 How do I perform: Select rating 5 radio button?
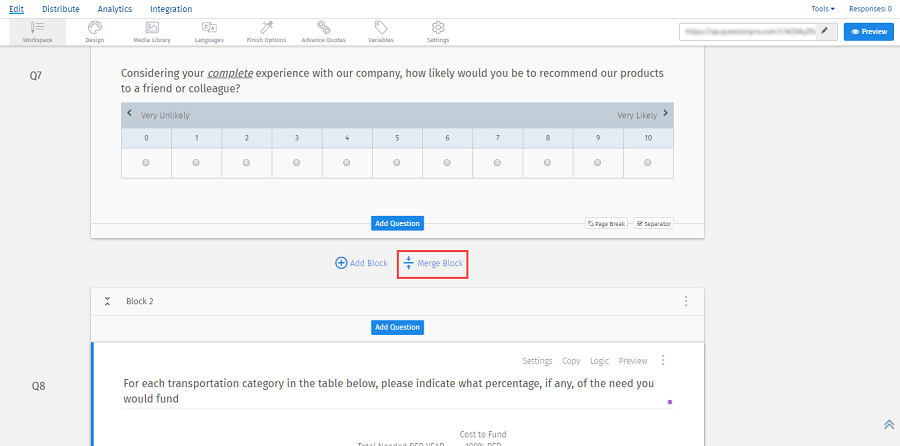click(x=397, y=162)
